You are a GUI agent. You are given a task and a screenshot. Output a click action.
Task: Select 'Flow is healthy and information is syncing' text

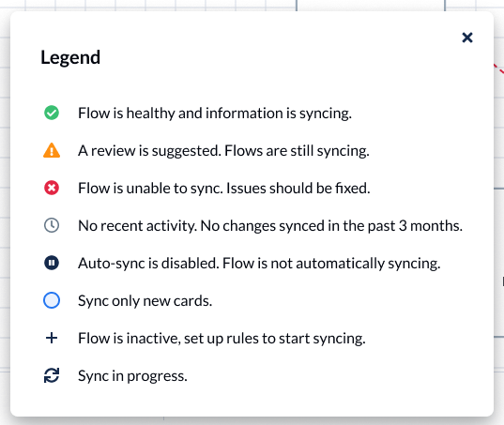215,114
